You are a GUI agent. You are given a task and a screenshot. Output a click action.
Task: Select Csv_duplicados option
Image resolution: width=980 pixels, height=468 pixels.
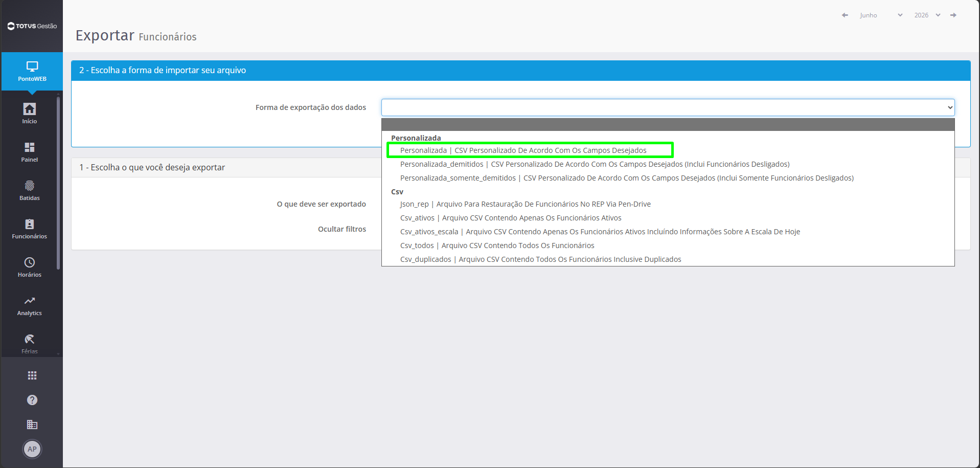pos(668,259)
